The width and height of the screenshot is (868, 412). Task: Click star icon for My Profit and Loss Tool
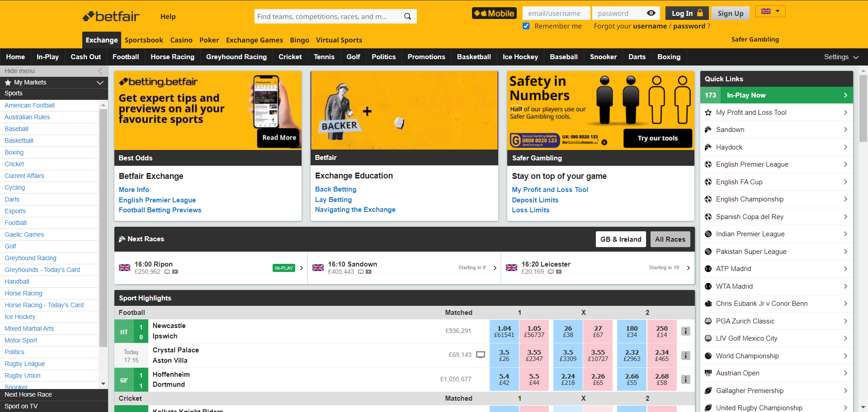[708, 112]
